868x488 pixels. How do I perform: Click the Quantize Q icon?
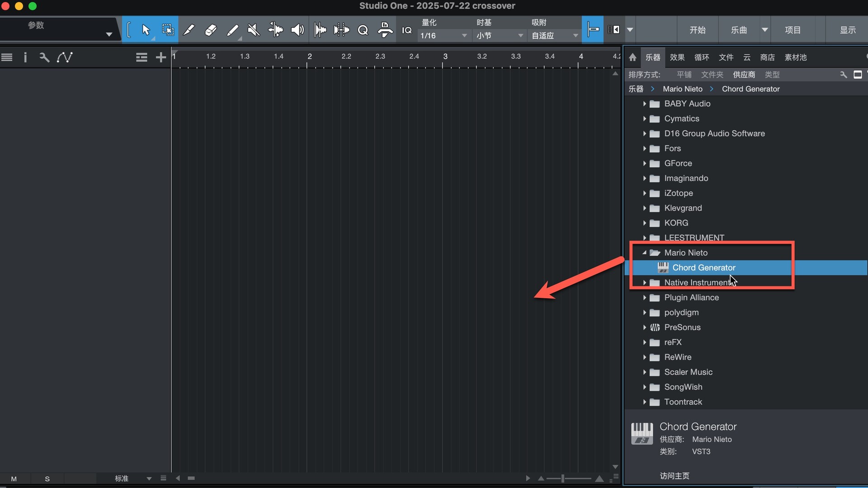point(363,30)
